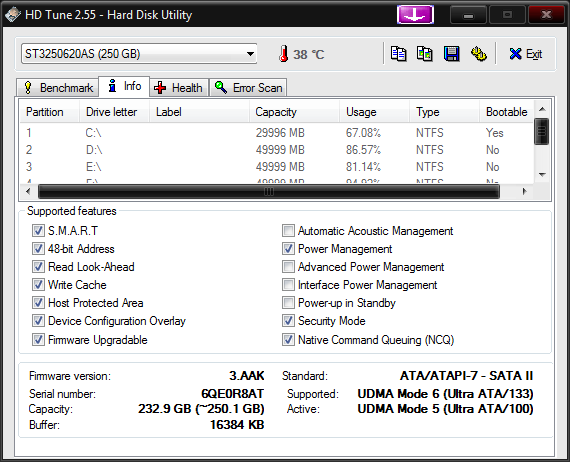Sort by the Usage column header
The height and width of the screenshot is (462, 570).
[374, 112]
